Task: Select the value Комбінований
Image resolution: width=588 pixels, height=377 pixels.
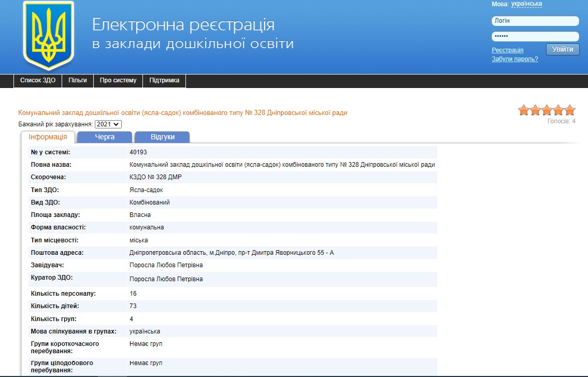Action: 149,202
